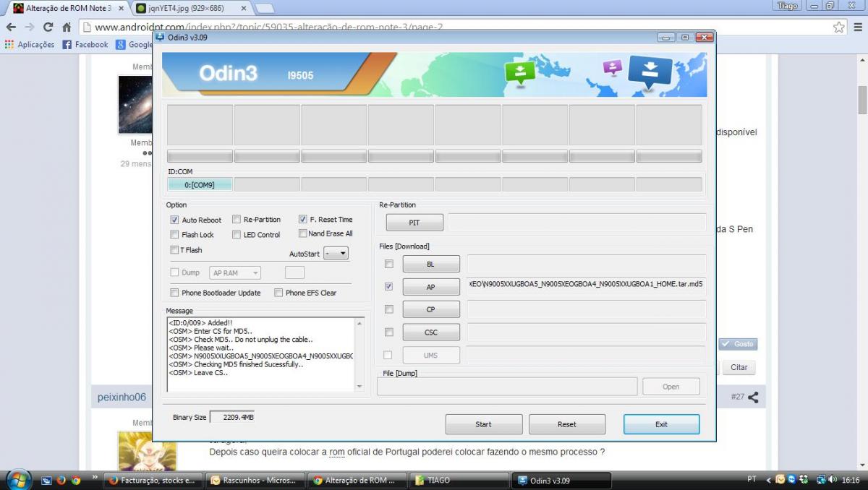This screenshot has height=490, width=868.
Task: Launch Firefox from quick launch
Action: 61,480
